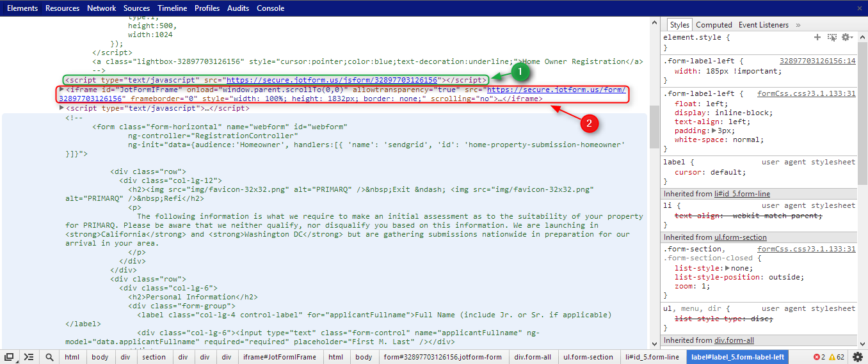The width and height of the screenshot is (868, 364).
Task: Expand the collapsed script node below iframe
Action: [x=61, y=108]
